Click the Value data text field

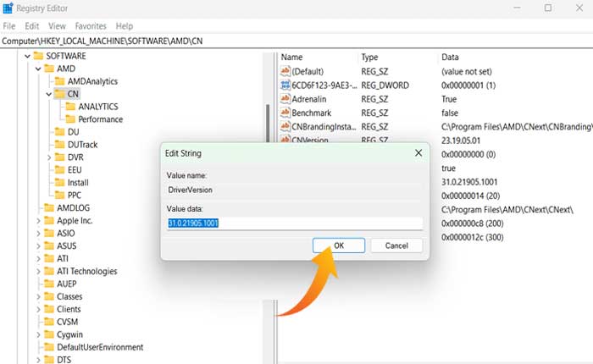tap(294, 223)
